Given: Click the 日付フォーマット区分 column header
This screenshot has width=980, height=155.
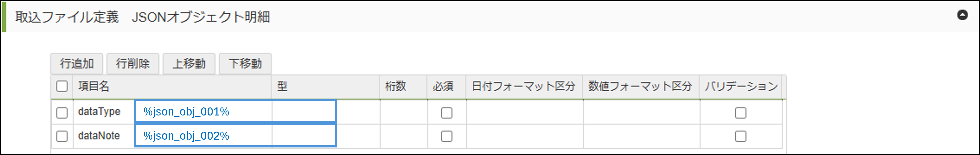Looking at the screenshot, I should click(x=524, y=87).
